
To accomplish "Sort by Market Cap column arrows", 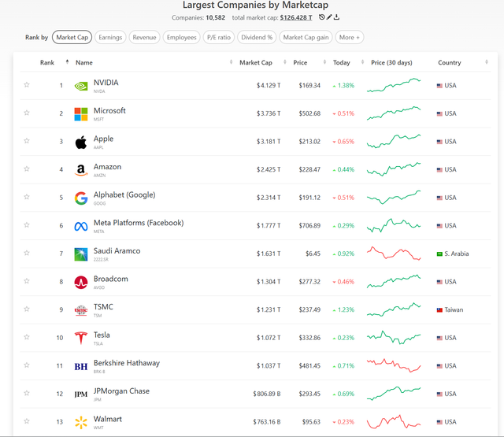I will click(284, 61).
